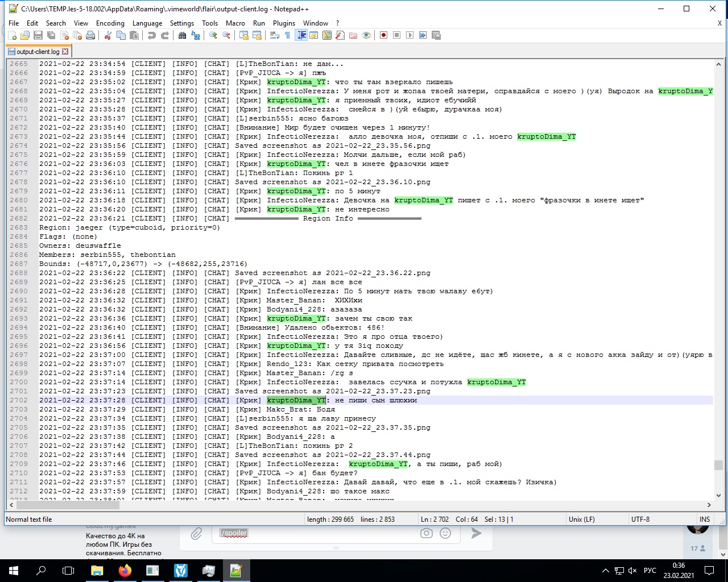Click the Close document toolbar icon
This screenshot has width=728, height=582.
(x=64, y=35)
